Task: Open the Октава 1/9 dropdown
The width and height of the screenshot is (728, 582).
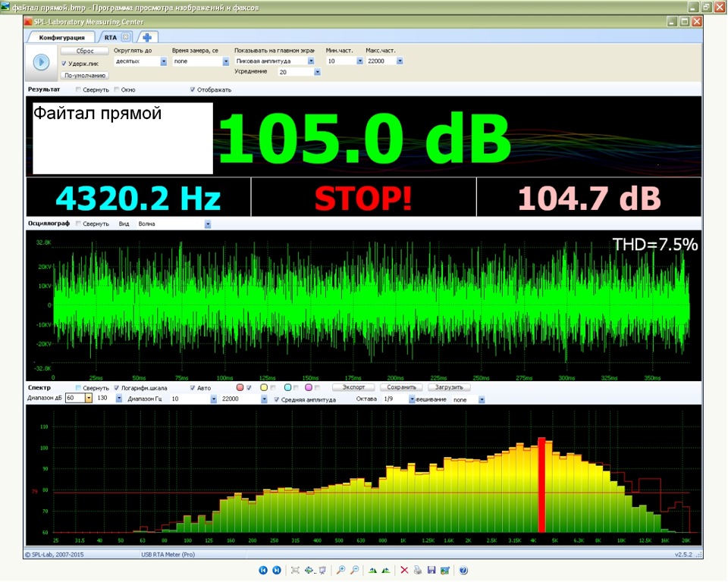Action: pos(412,399)
